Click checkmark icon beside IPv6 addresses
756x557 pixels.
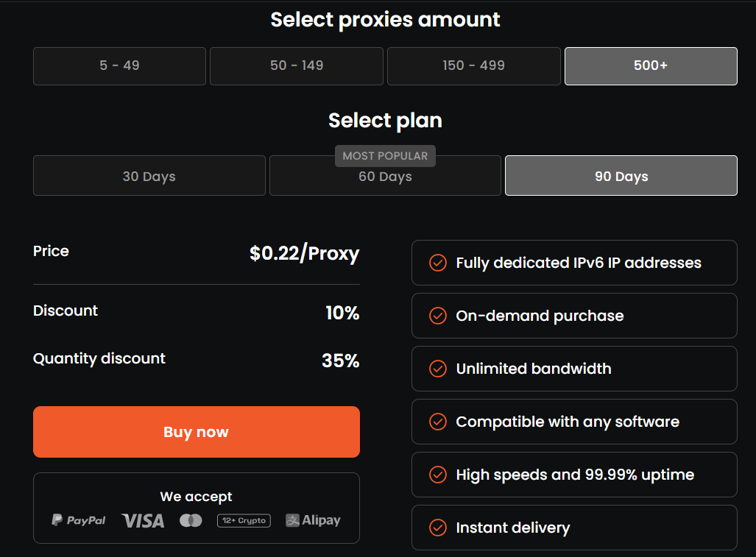pos(438,263)
